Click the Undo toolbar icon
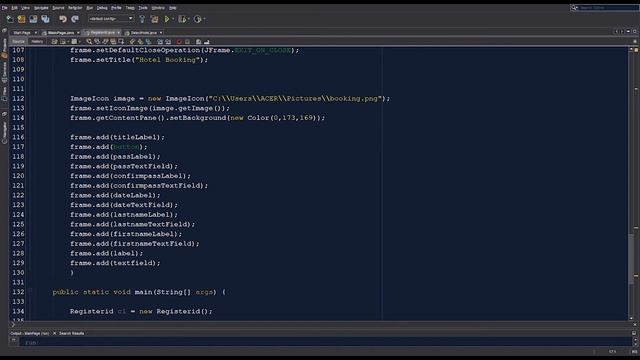Image resolution: width=640 pixels, height=360 pixels. pyautogui.click(x=63, y=19)
